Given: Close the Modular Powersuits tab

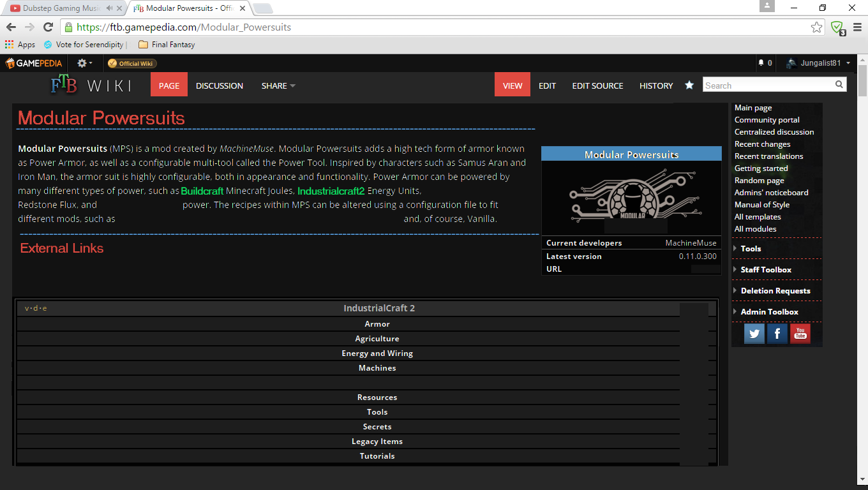Looking at the screenshot, I should tap(243, 8).
